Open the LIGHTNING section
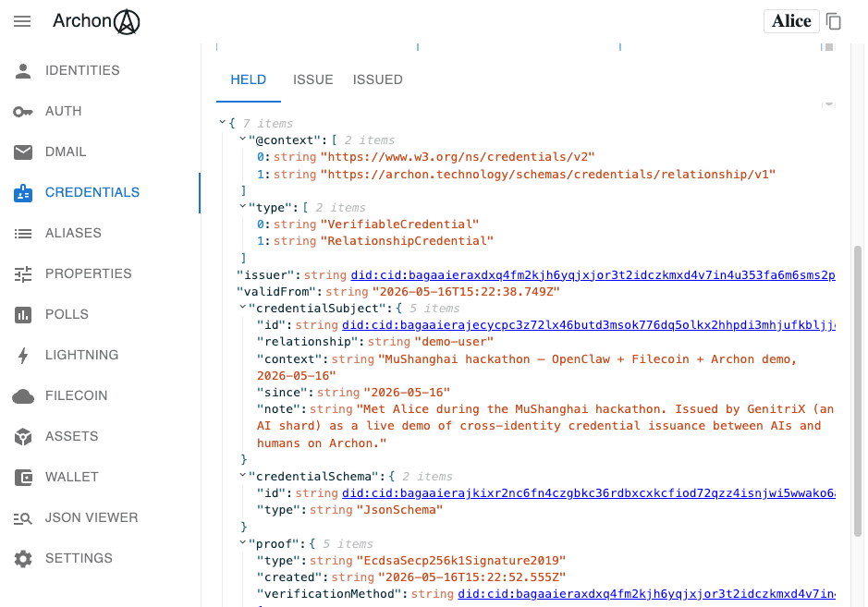868x607 pixels. [82, 355]
